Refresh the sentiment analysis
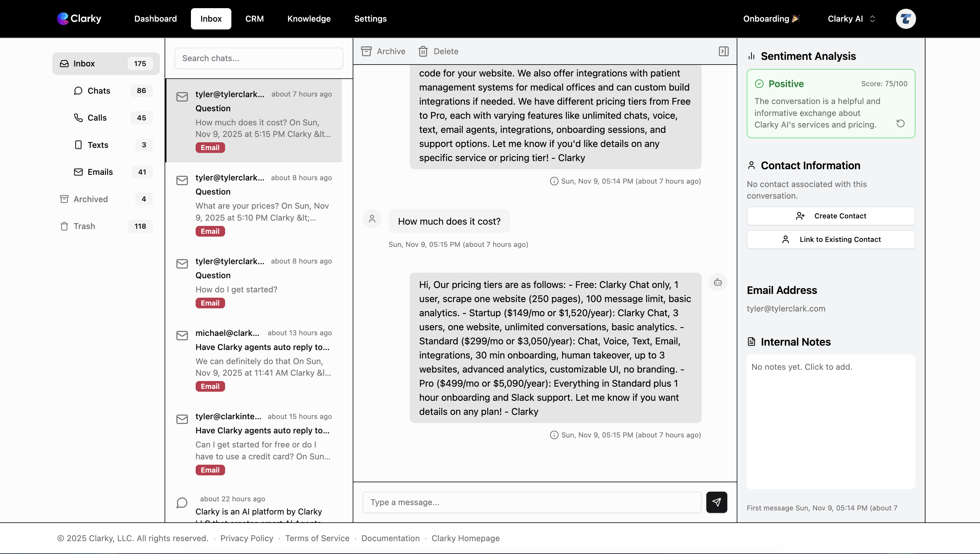 point(900,124)
